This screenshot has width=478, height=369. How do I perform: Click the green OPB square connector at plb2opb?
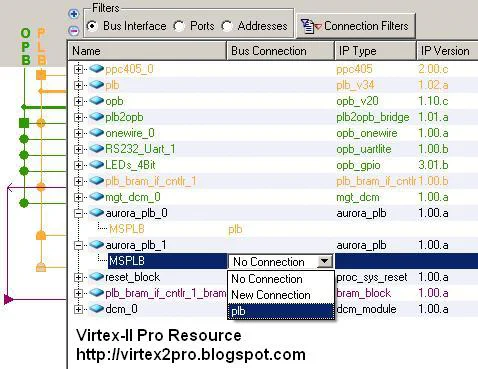click(24, 123)
